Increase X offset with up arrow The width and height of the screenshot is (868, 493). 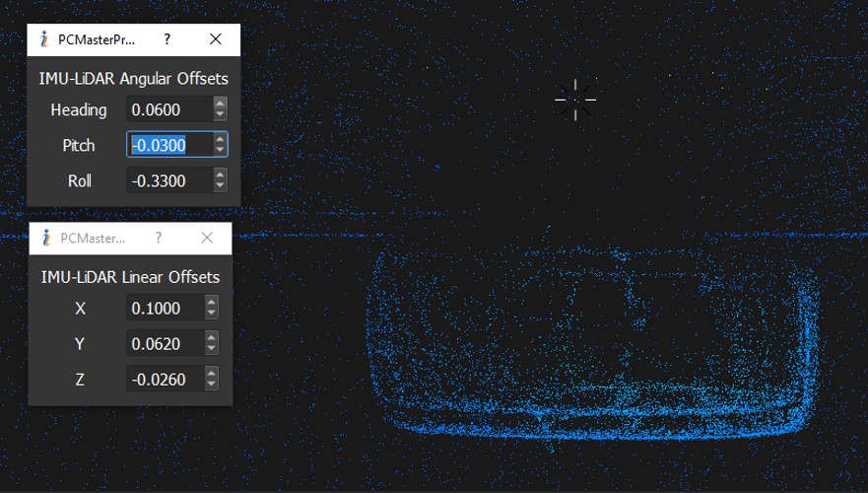[x=212, y=302]
